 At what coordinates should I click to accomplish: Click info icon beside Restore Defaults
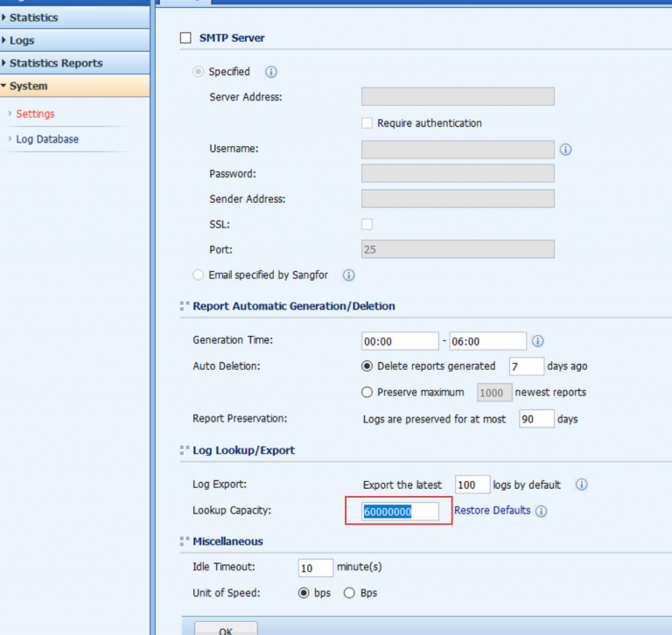(541, 512)
